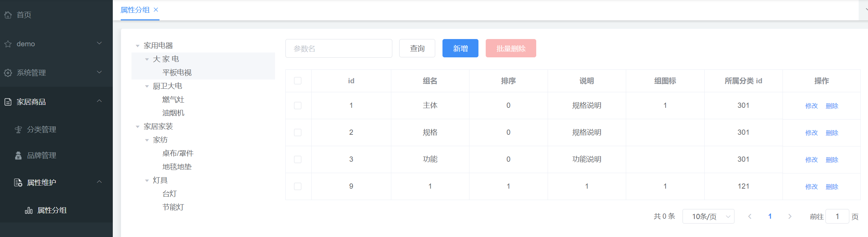The height and width of the screenshot is (237, 868).
Task: Check the row with id 9
Action: coord(298,186)
